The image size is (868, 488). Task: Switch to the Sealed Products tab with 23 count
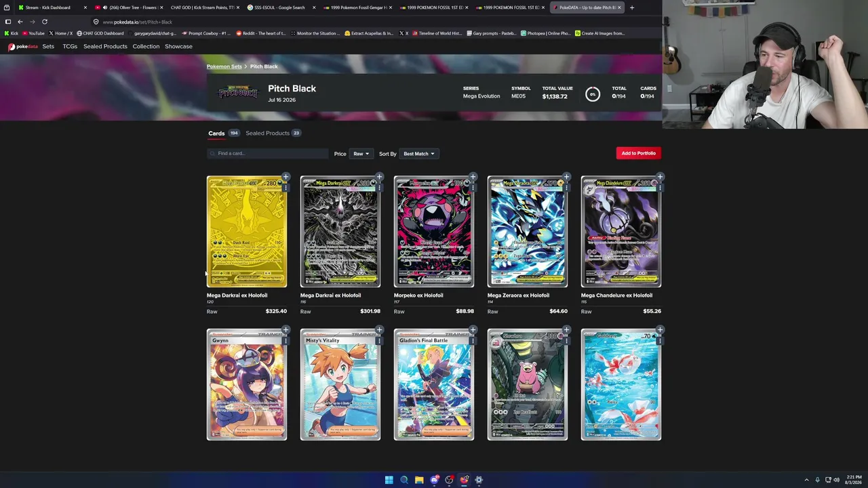[x=273, y=134]
